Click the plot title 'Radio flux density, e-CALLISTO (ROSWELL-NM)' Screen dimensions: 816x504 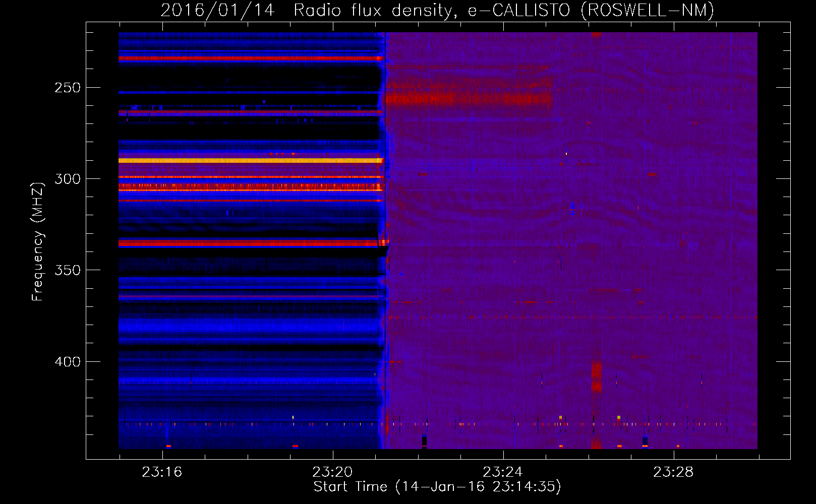[504, 10]
